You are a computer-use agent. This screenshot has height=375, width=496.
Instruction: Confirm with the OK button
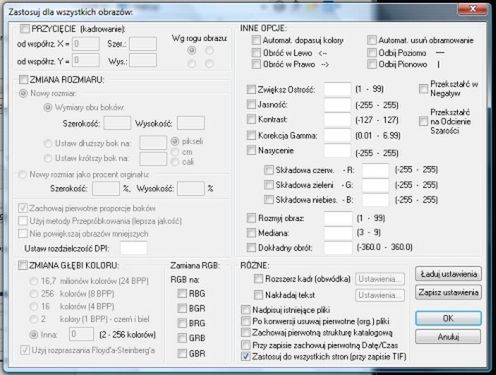click(x=448, y=318)
